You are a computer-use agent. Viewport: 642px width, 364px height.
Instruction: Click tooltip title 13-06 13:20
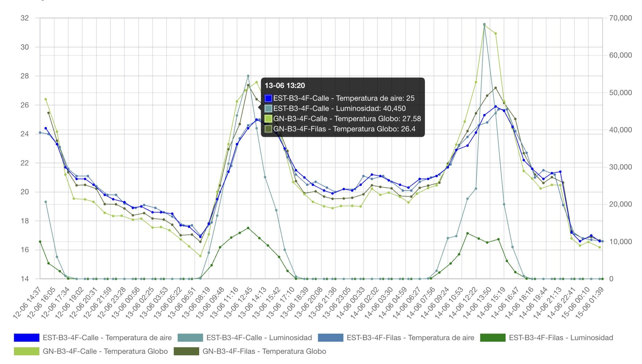click(x=285, y=86)
